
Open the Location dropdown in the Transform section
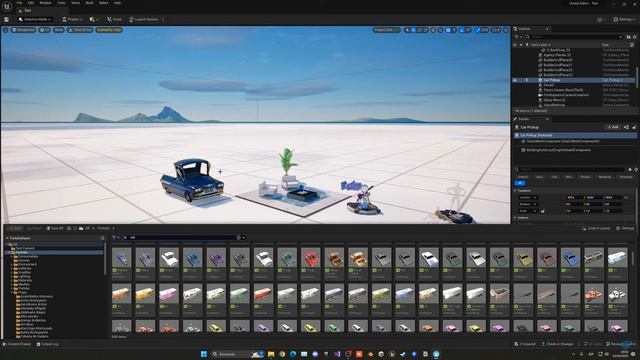tap(528, 198)
